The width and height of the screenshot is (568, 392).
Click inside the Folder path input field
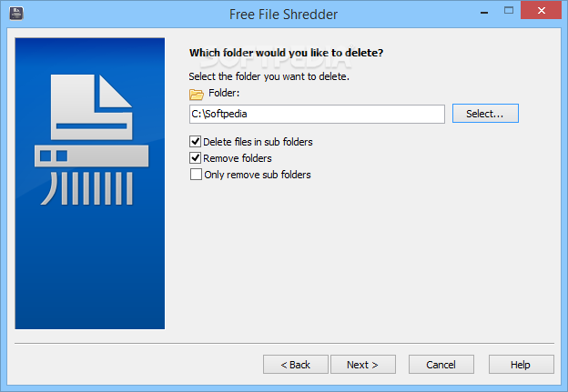[317, 114]
